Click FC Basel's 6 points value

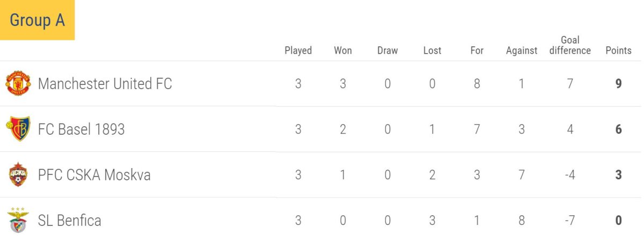[619, 129]
